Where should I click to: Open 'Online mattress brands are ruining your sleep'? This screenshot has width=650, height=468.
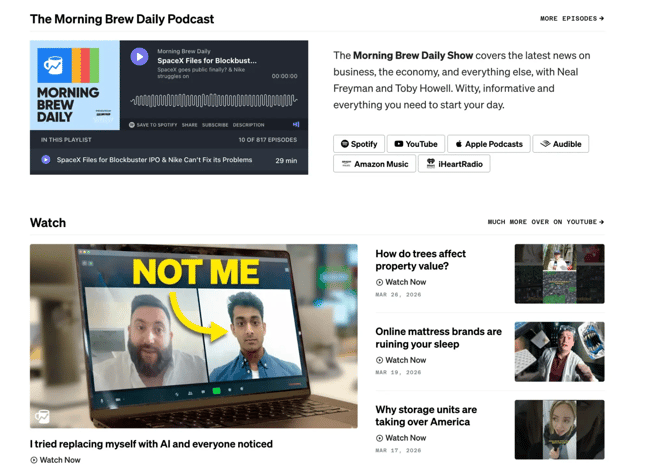(439, 338)
